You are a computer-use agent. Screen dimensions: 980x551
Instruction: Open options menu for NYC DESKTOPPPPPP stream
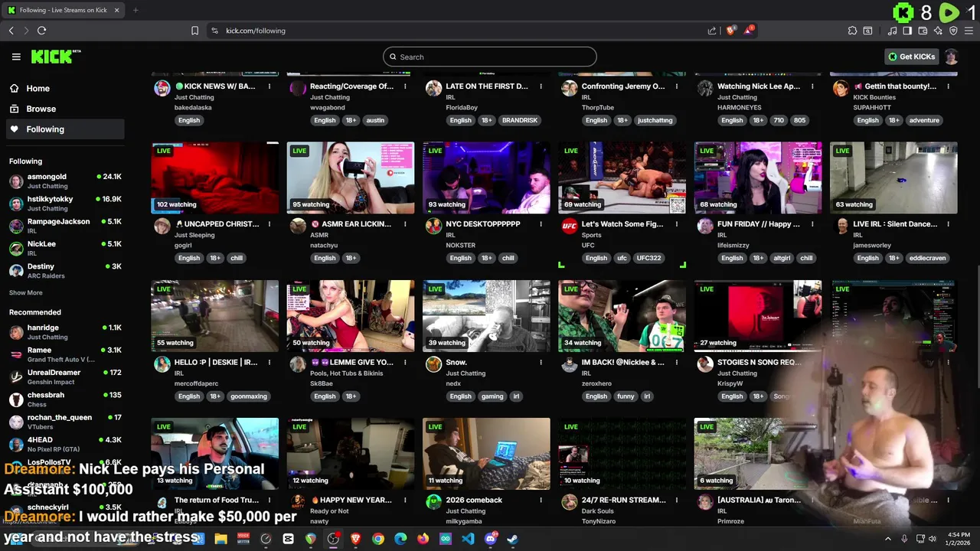(x=541, y=224)
